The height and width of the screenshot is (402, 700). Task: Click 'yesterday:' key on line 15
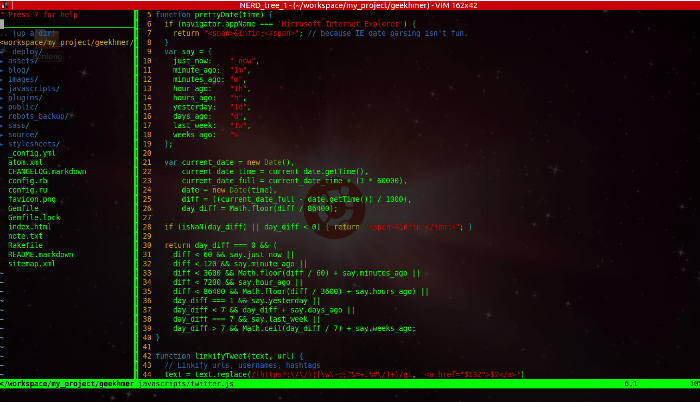point(195,107)
